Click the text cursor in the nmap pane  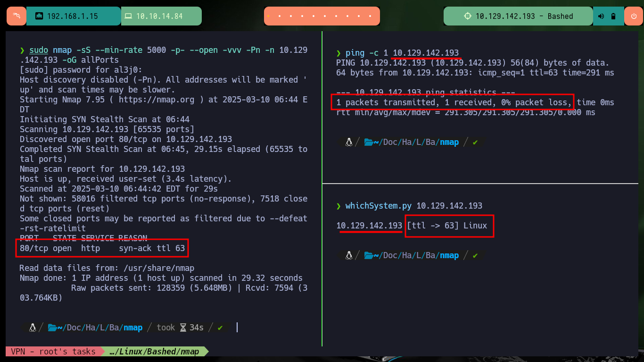coord(237,327)
